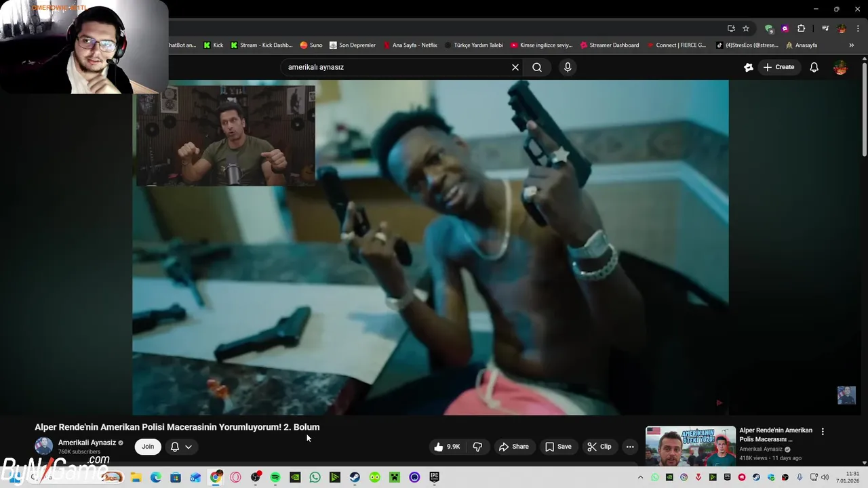Open more actions ellipsis under video
The height and width of the screenshot is (488, 868).
[x=630, y=447]
